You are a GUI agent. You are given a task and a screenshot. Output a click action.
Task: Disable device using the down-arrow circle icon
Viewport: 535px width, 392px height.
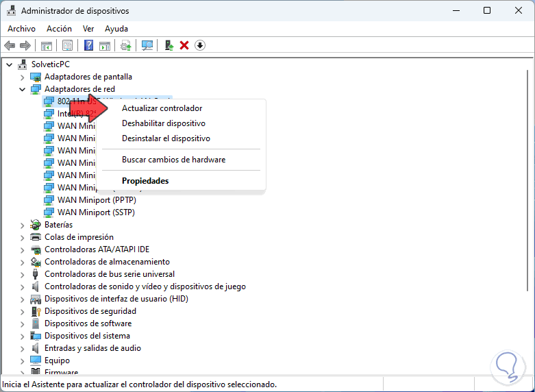[x=200, y=45]
